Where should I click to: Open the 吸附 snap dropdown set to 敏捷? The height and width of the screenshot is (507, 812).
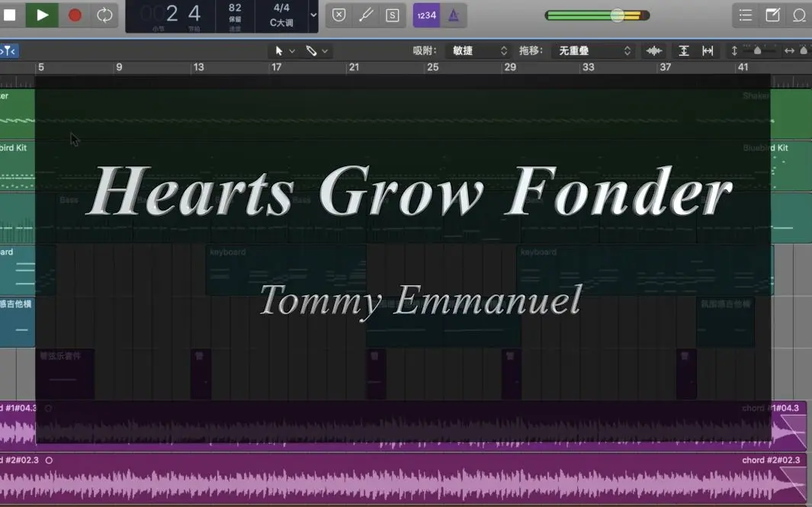(x=479, y=51)
